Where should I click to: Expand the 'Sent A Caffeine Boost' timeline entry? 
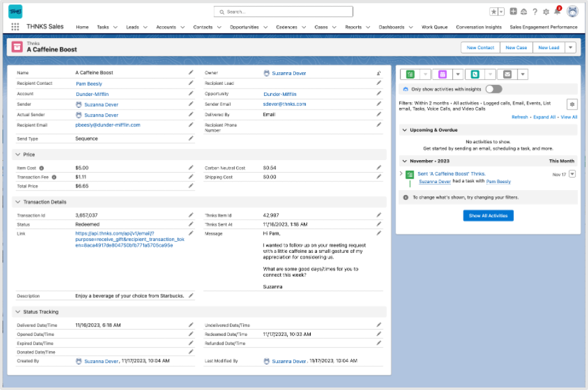coord(401,174)
